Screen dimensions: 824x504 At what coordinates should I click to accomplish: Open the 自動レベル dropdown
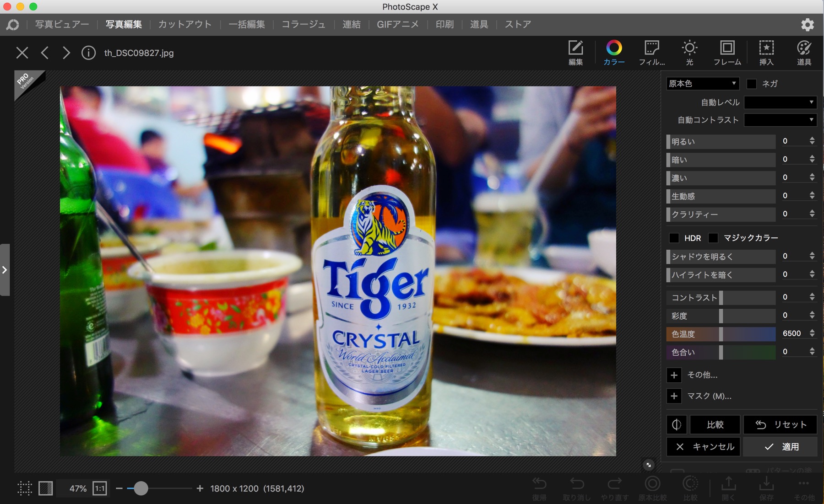pyautogui.click(x=781, y=102)
